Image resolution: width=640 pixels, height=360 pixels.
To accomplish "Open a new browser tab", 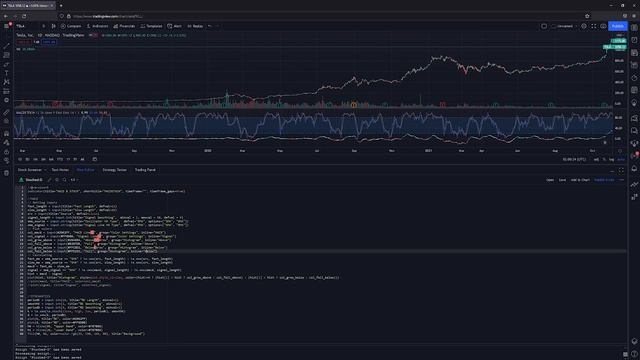I will (61, 6).
